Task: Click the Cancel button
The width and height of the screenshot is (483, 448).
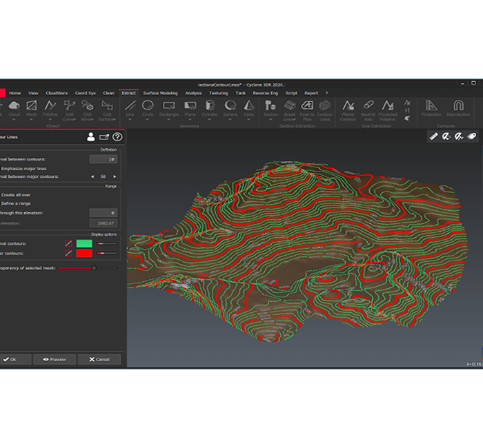Action: (x=99, y=359)
